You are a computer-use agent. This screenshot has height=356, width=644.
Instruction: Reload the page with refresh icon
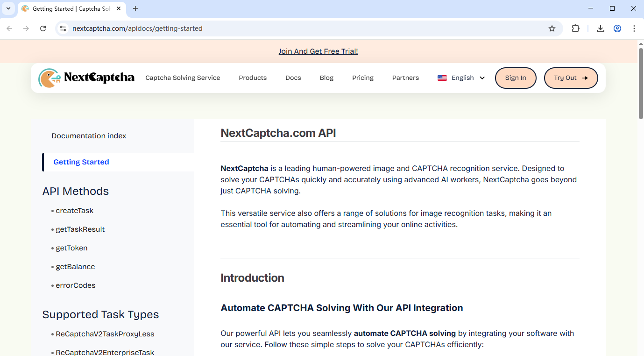[x=43, y=28]
